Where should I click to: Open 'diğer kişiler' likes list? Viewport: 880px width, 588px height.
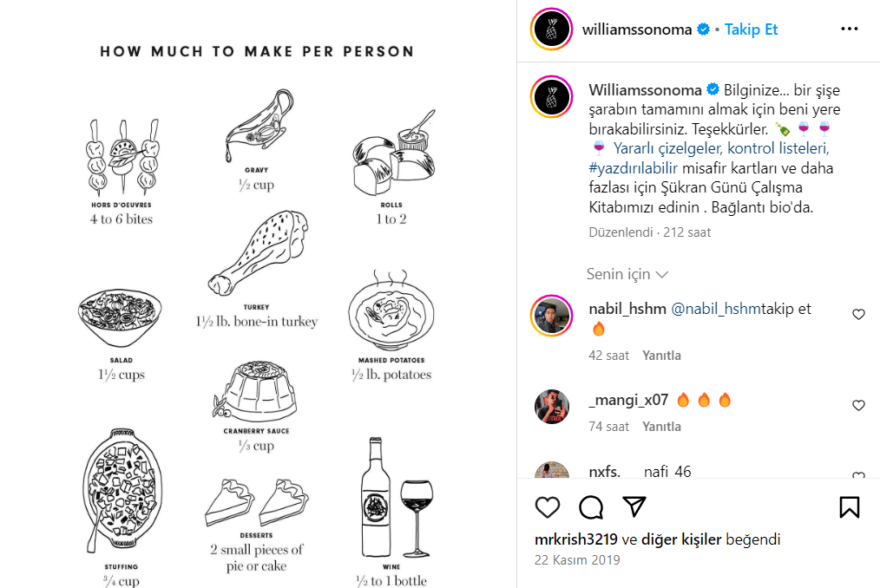tap(680, 539)
